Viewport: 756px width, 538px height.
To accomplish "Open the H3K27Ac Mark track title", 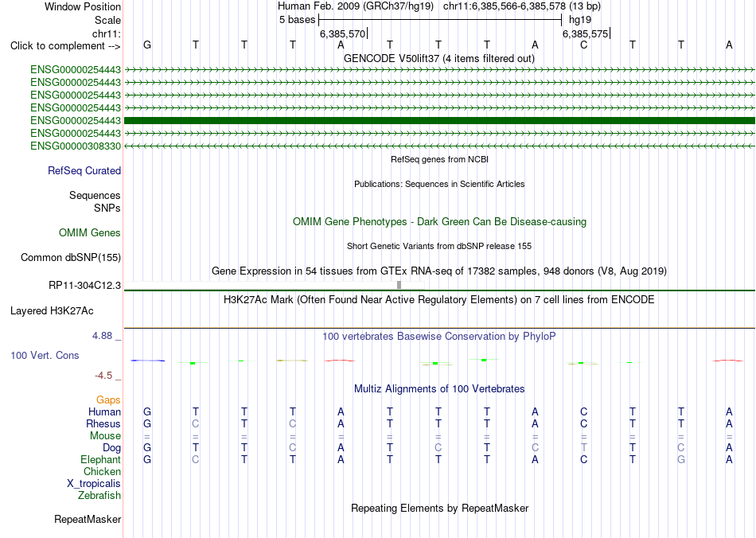I will click(x=439, y=300).
